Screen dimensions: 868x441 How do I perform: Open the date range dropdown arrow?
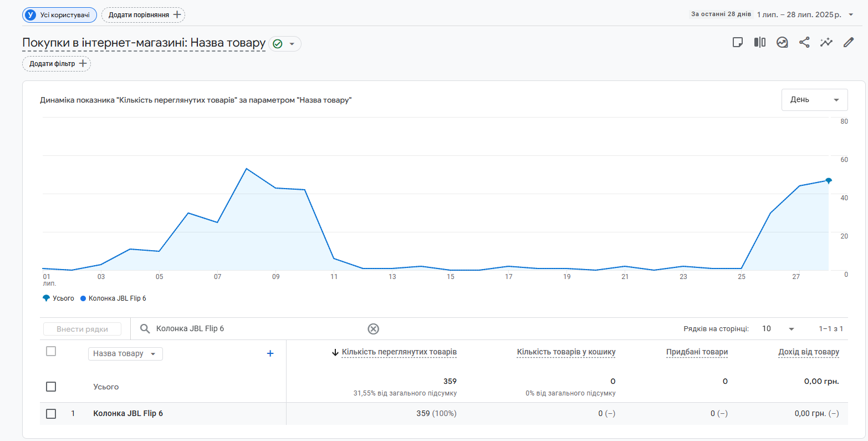[x=851, y=14]
